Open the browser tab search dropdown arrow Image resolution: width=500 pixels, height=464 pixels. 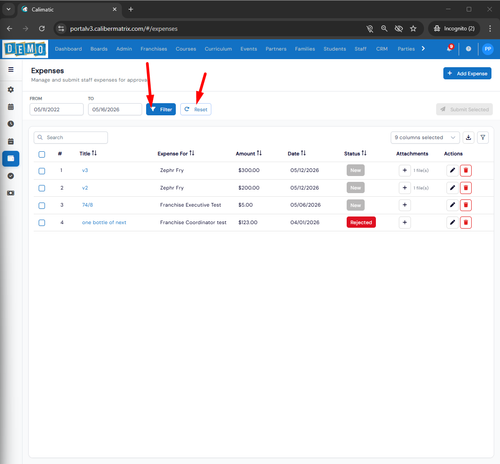pos(9,9)
